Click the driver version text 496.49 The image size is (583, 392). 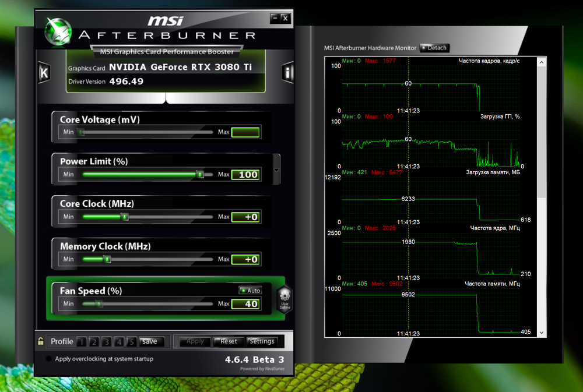[127, 82]
